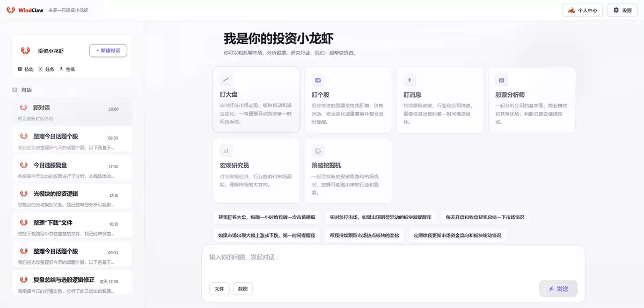Click the 20:00 timestamp on 新对话
This screenshot has height=308, width=644.
tap(113, 109)
